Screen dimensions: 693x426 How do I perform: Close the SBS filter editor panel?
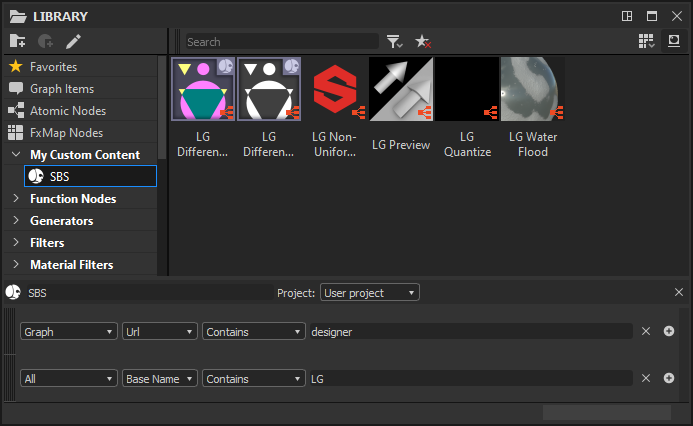(x=679, y=292)
